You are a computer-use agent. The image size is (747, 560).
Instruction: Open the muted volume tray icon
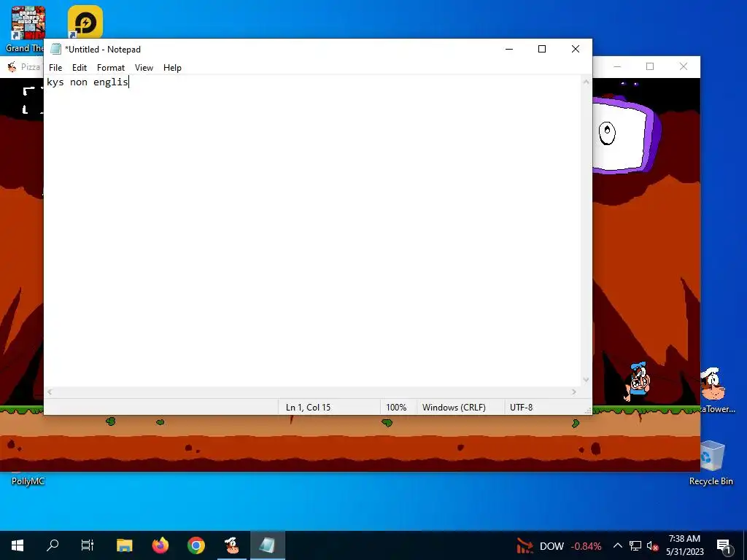651,545
